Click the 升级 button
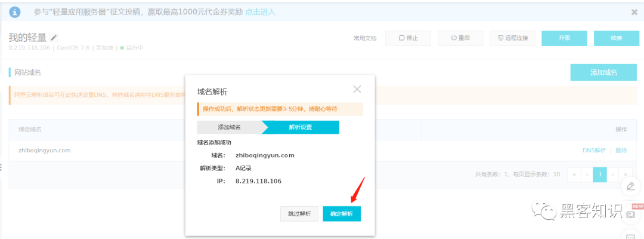Image resolution: width=644 pixels, height=239 pixels. click(x=564, y=38)
